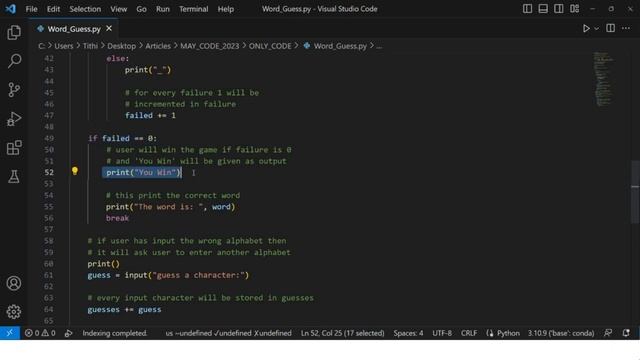Open the Edit menu
Screen dimensions: 640x360
[53, 9]
